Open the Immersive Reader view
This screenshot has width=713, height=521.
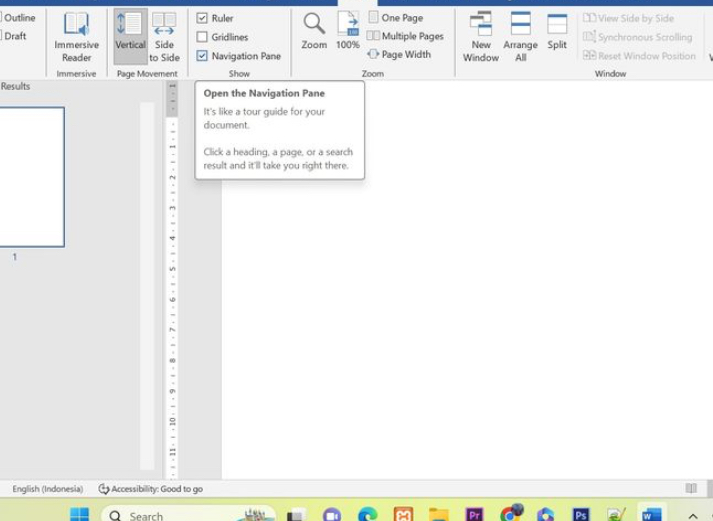coord(76,36)
